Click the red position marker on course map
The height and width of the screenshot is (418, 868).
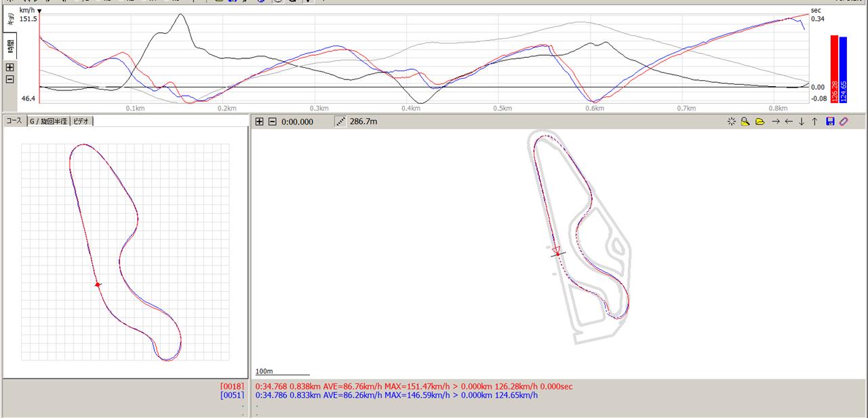98,284
